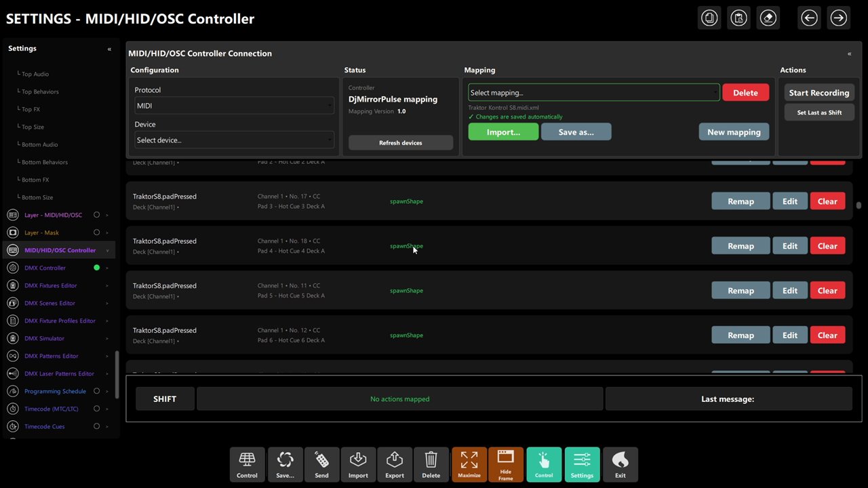Click the Delete trash icon in bottom toolbar
This screenshot has height=488, width=868.
431,465
